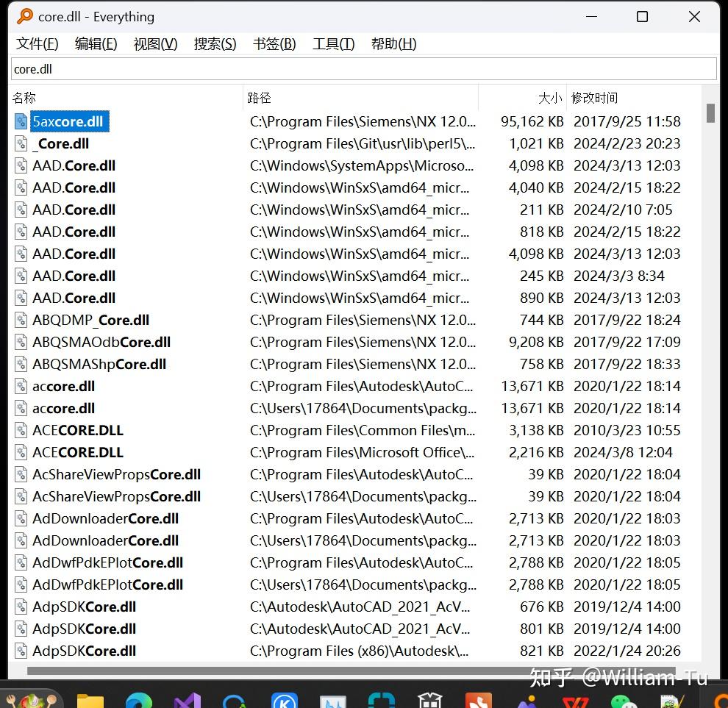Viewport: 728px width, 708px height.
Task: Select the _Core.dll file name
Action: tap(61, 144)
